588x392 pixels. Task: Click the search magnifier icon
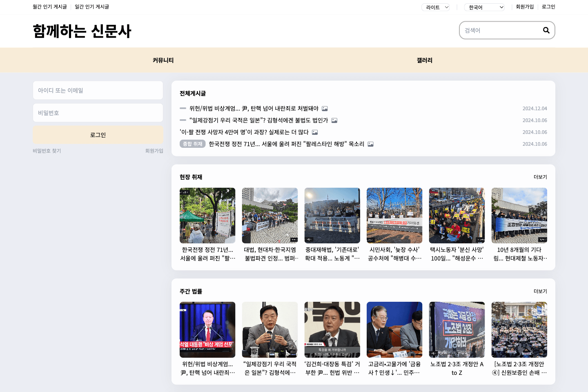(546, 30)
